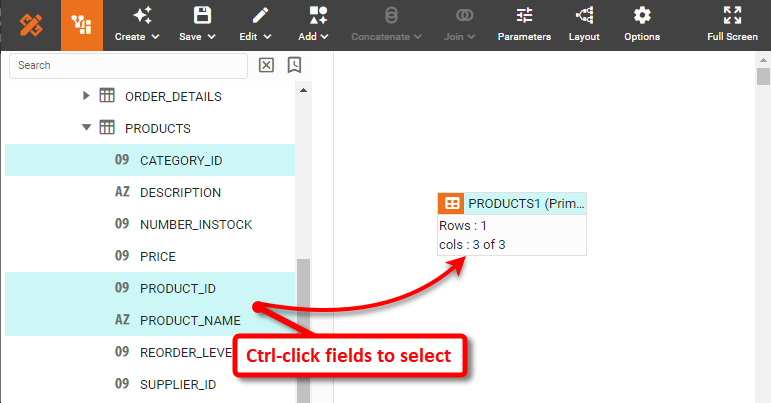
Task: Click the Join toolbar item
Action: [460, 26]
